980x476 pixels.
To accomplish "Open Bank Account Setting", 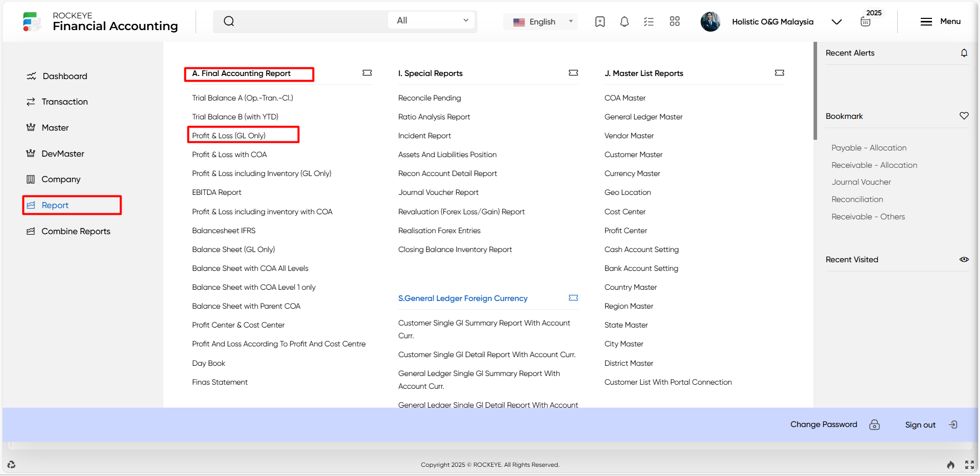I will click(641, 268).
